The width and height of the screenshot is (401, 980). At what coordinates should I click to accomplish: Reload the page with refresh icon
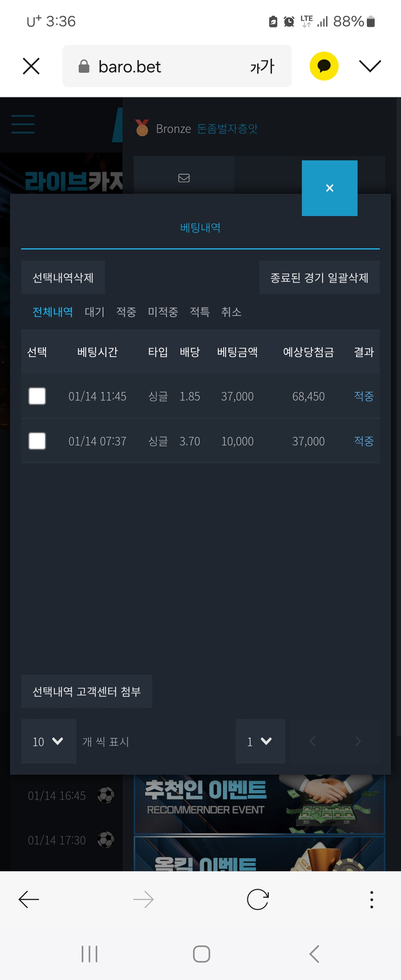tap(258, 900)
